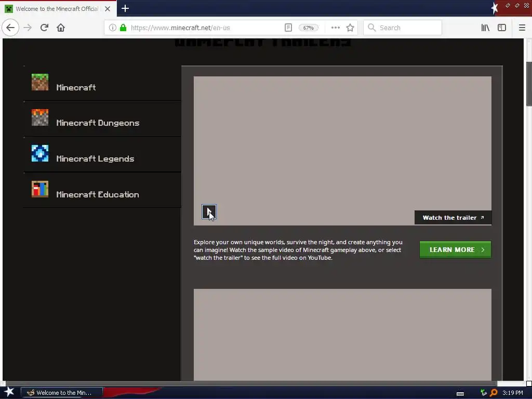Viewport: 532px width, 399px height.
Task: Open the Firefox hamburger menu
Action: (x=522, y=28)
